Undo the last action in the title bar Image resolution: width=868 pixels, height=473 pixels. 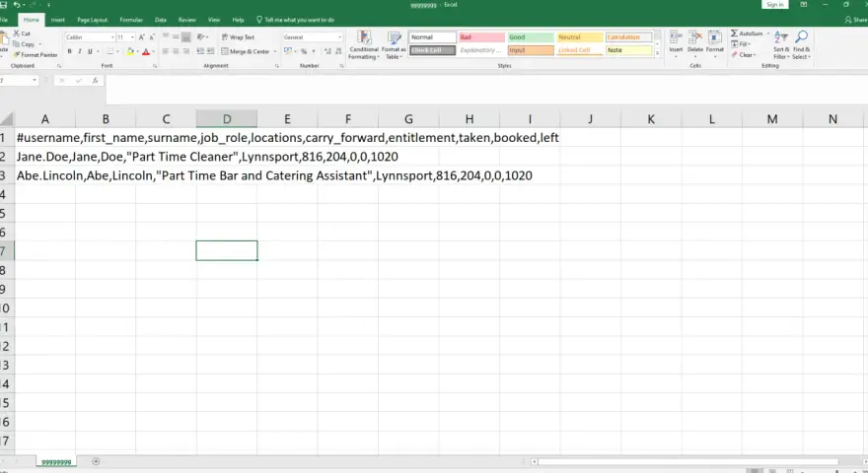tap(17, 4)
